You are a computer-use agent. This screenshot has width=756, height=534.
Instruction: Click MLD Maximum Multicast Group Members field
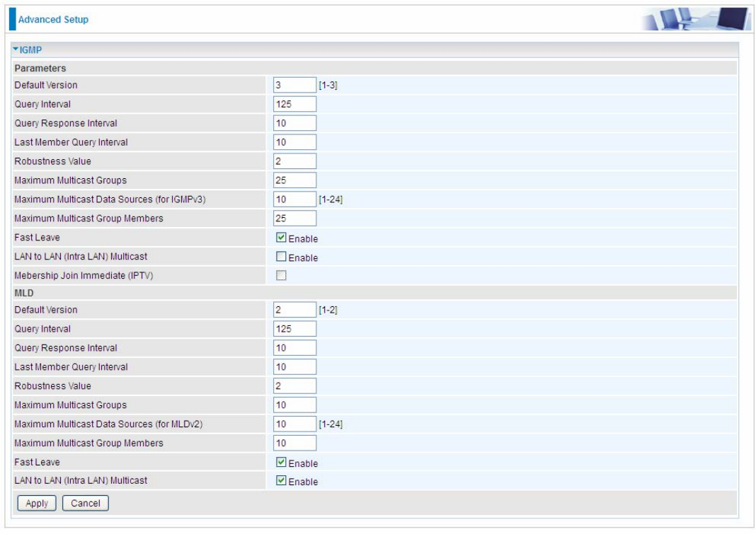pyautogui.click(x=294, y=443)
